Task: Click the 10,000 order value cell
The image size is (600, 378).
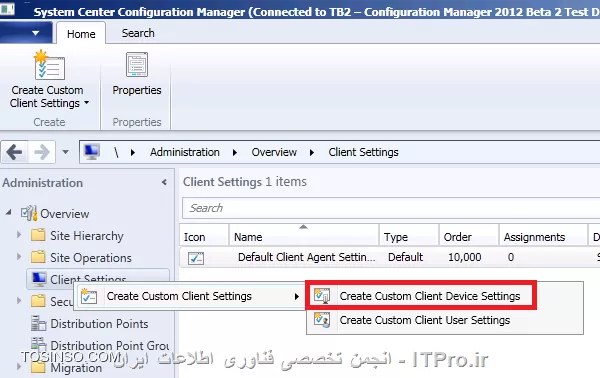Action: [465, 257]
